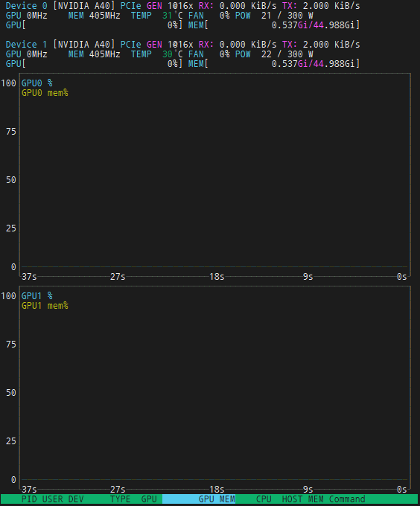Click the 37s time label under GPU0 chart

(x=29, y=277)
